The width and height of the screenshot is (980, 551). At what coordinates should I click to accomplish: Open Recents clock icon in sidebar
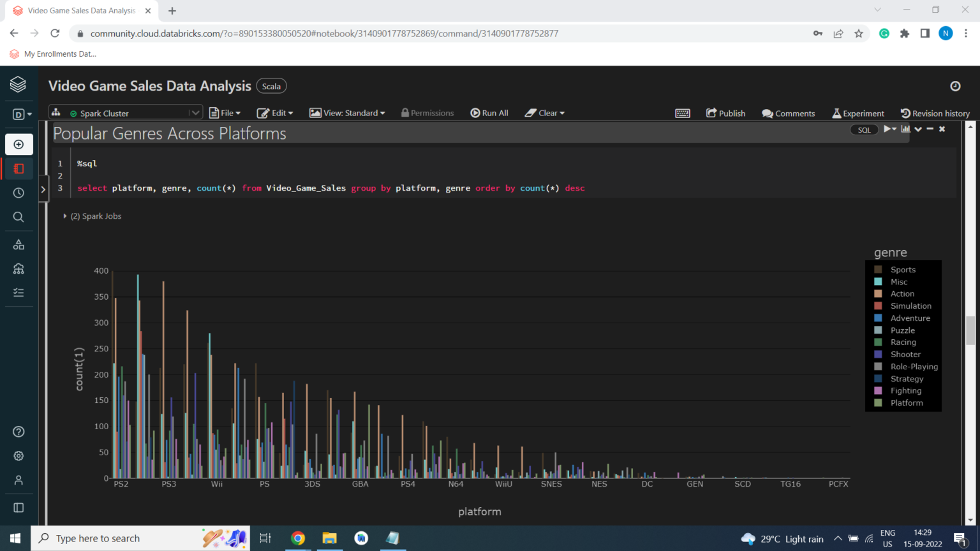pyautogui.click(x=19, y=193)
